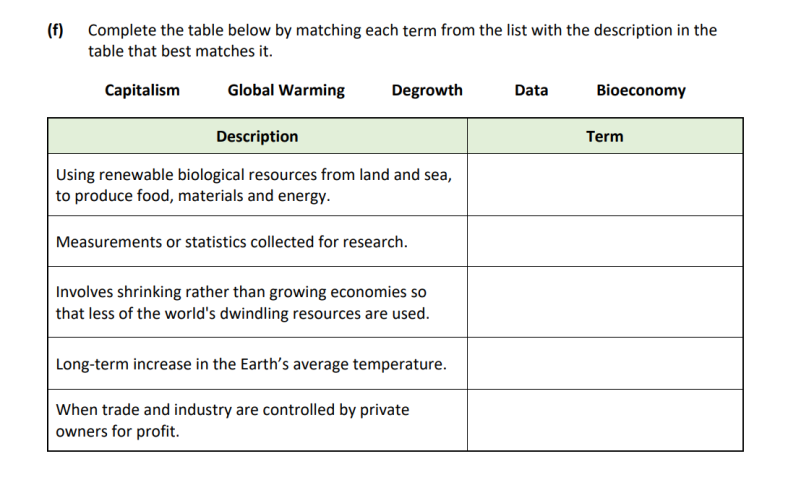
Task: Click the Long-term increase in temperature description
Action: (x=251, y=364)
